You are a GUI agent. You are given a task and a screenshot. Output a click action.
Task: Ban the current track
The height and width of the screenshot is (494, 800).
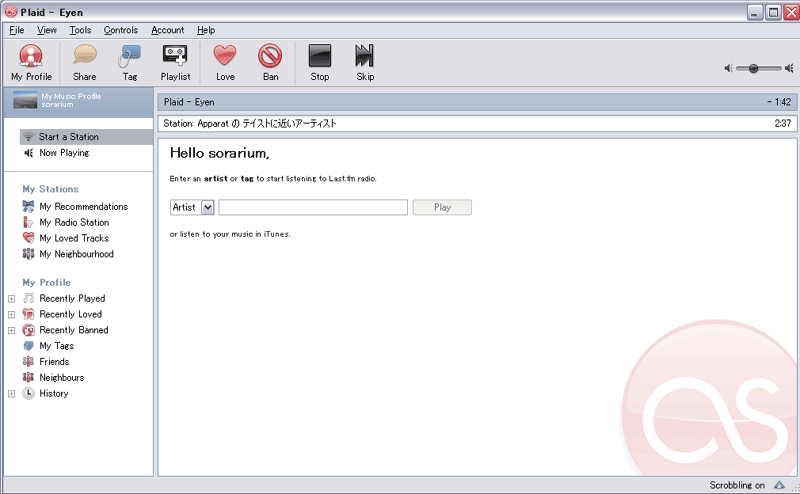(x=270, y=63)
